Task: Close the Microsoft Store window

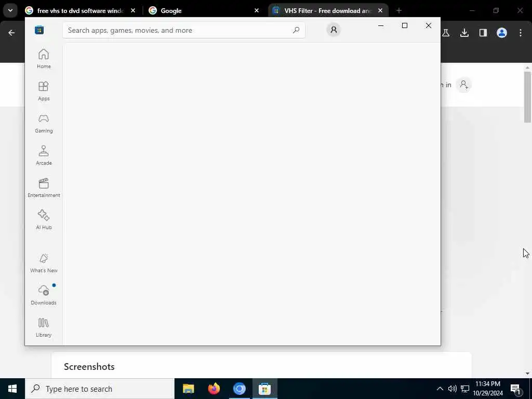Action: coord(429,25)
